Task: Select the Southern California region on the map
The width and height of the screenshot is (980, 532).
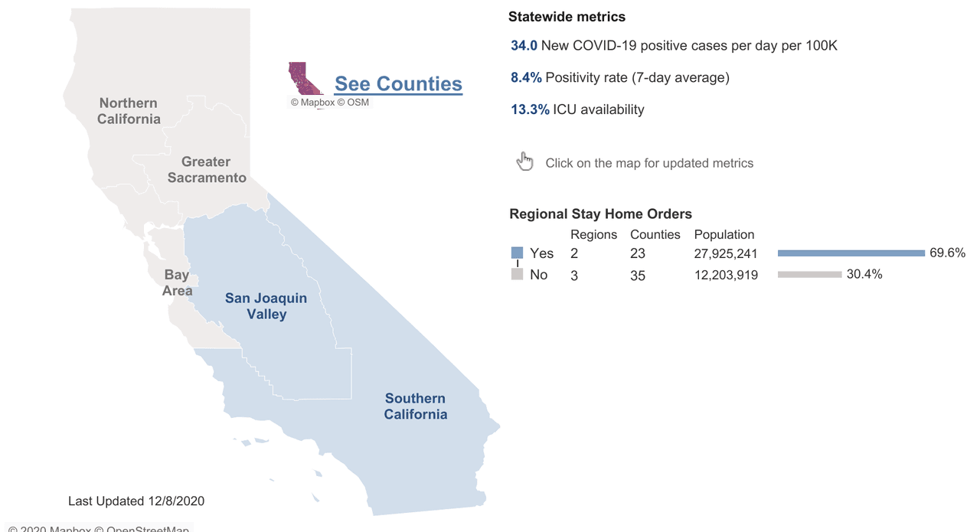Action: (x=415, y=406)
